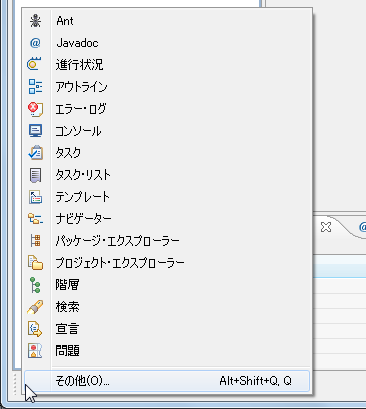Click the アウトライン outline icon

(35, 86)
